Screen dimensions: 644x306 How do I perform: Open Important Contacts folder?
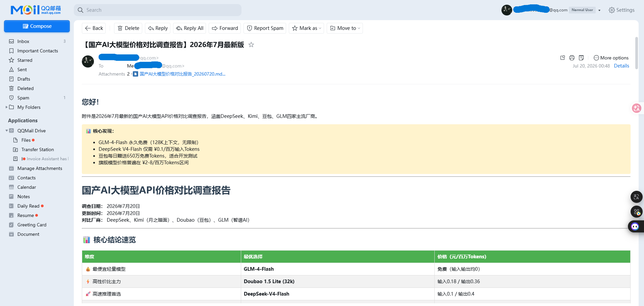[x=37, y=51]
